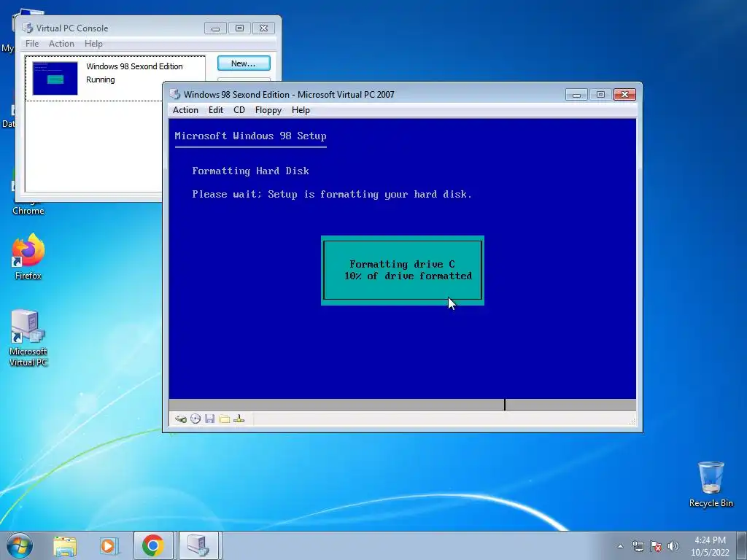Click the CD drive icon in status bar
Viewport: 747px width, 560px height.
pyautogui.click(x=196, y=419)
